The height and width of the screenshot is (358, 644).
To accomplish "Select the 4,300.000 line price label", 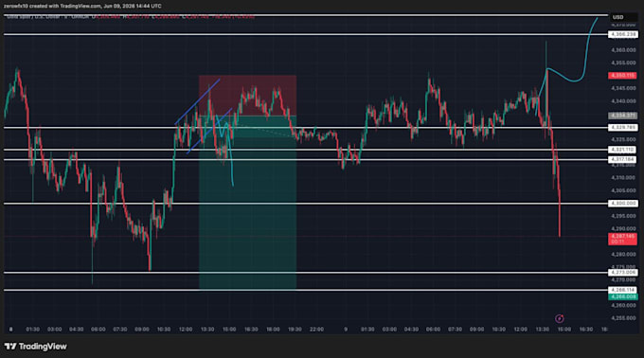I will (622, 204).
